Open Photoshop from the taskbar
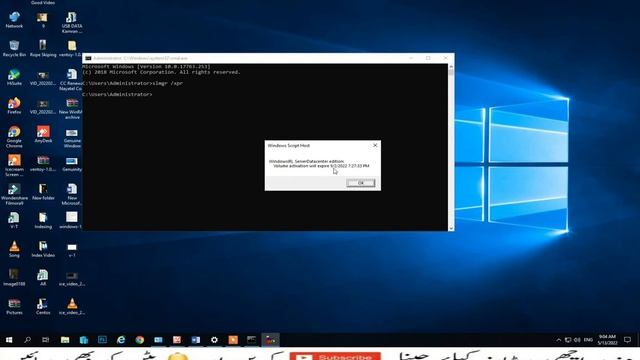 pyautogui.click(x=102, y=340)
